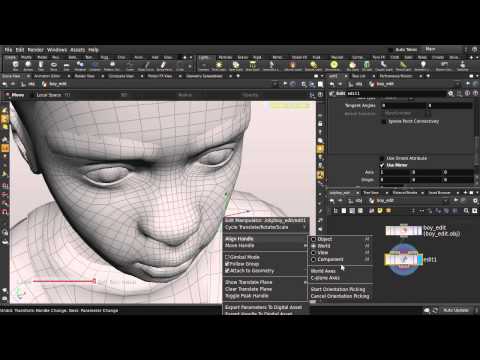The height and width of the screenshot is (360, 480).
Task: Open the Material Palette tab
Action: pyautogui.click(x=405, y=193)
